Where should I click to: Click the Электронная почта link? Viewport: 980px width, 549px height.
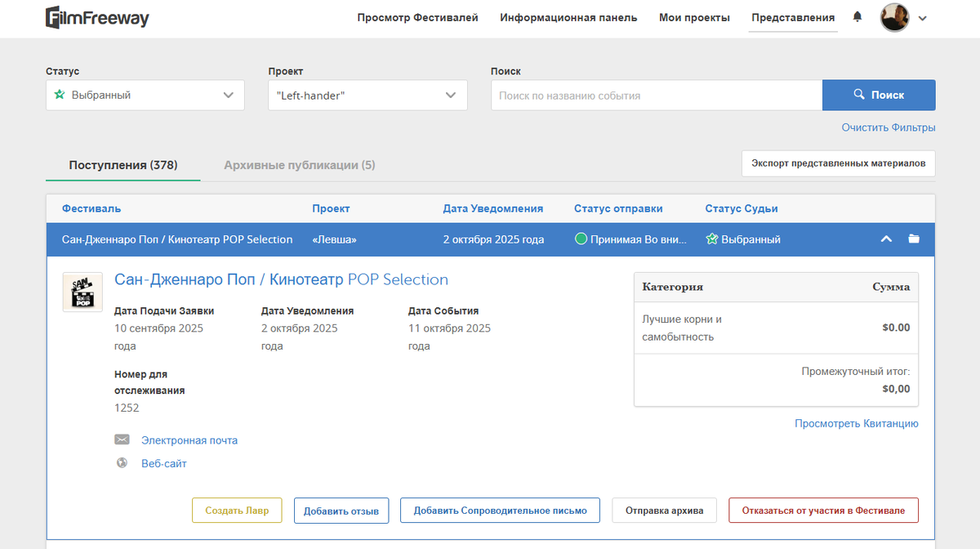[x=189, y=440]
